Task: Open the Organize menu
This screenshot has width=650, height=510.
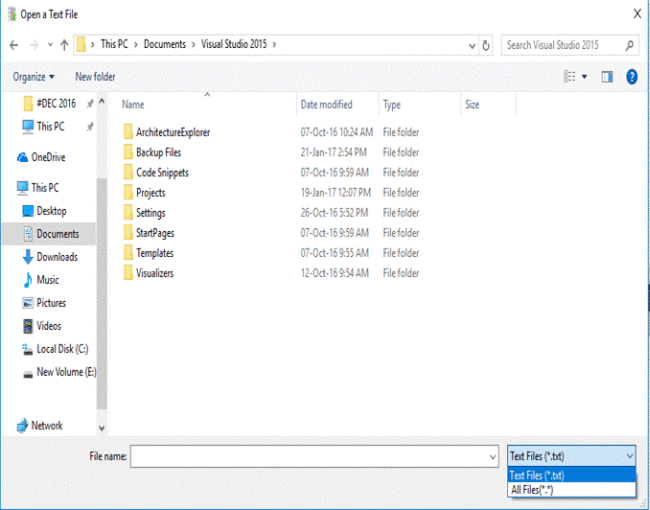Action: 33,77
